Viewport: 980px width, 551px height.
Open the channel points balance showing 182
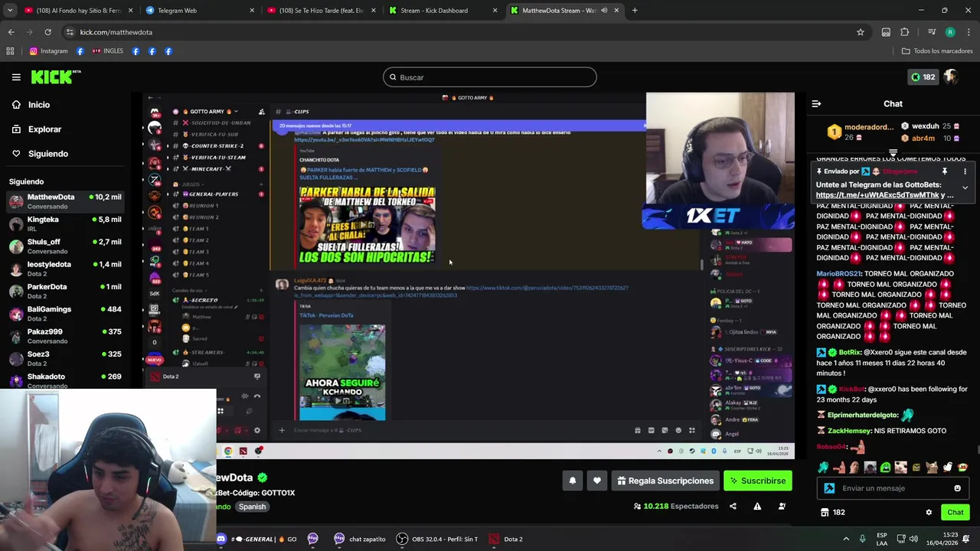coord(923,77)
